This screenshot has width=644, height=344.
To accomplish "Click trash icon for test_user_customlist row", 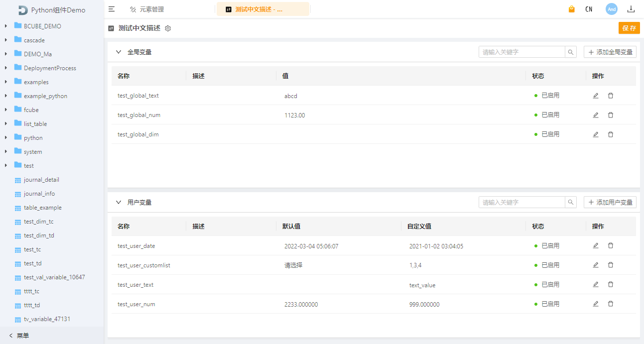I will 611,265.
